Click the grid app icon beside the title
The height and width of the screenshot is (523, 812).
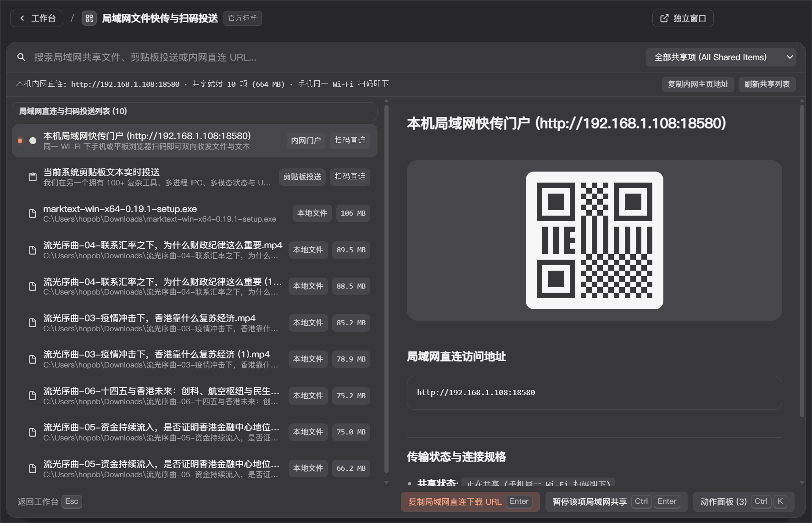click(x=89, y=18)
